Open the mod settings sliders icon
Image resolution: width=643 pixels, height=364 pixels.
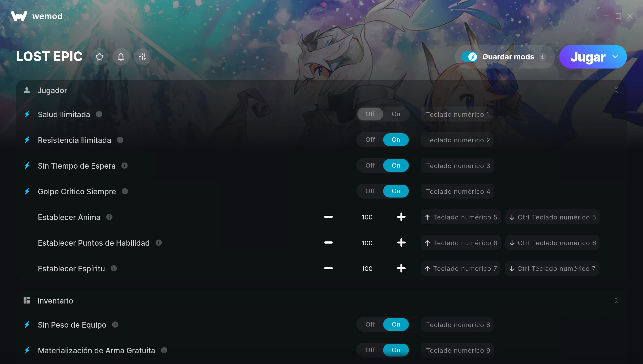[143, 57]
